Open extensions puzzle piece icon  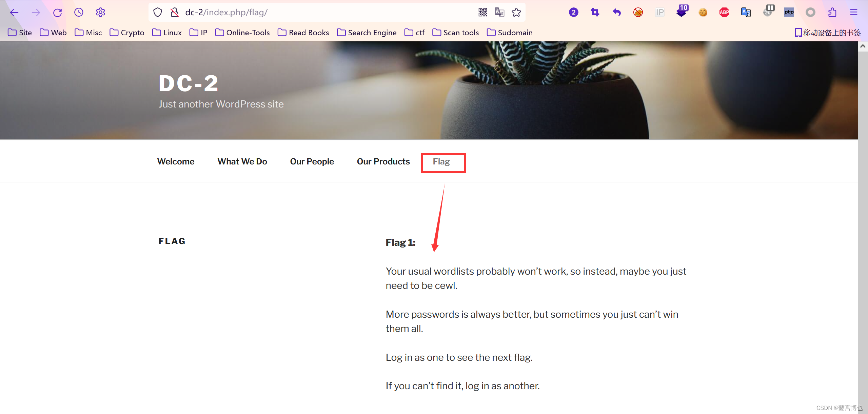(832, 13)
